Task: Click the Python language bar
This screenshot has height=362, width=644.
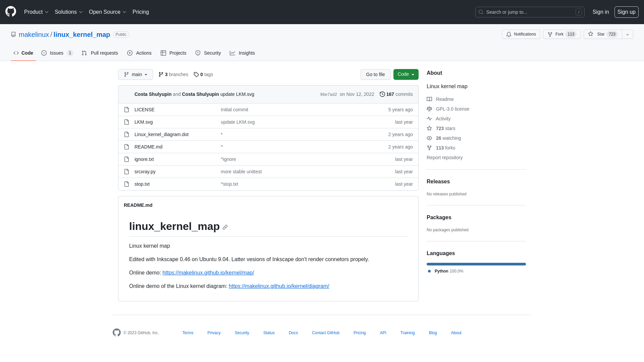Action: (x=476, y=264)
